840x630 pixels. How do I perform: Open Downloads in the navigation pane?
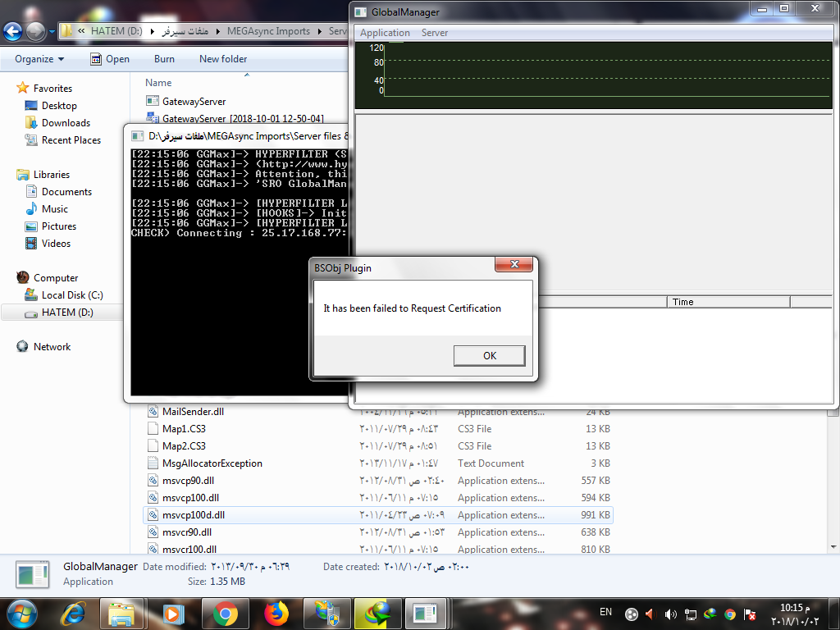pos(66,123)
